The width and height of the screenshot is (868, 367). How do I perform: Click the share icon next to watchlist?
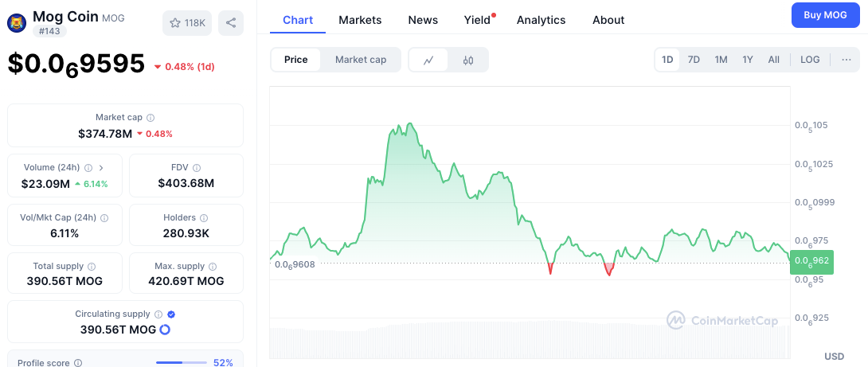pyautogui.click(x=231, y=23)
